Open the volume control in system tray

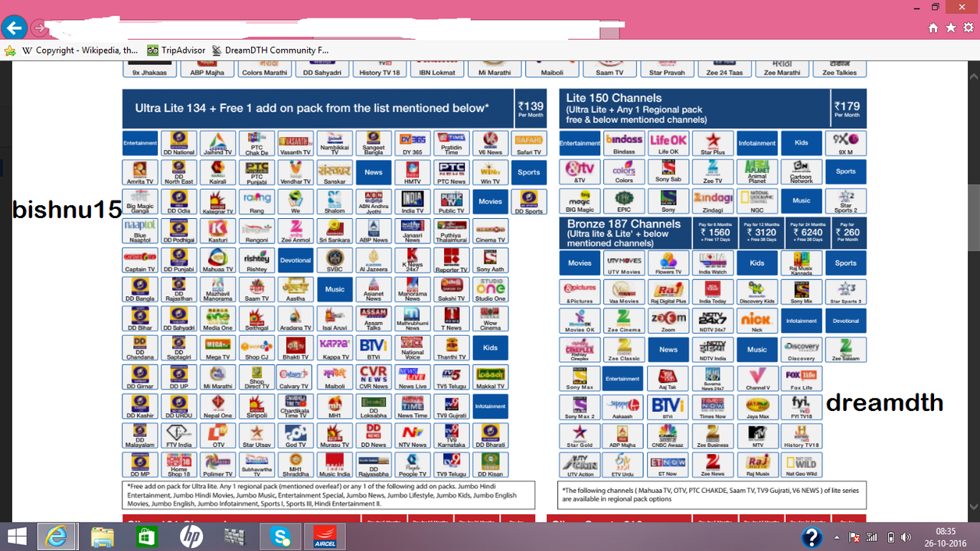tap(906, 536)
